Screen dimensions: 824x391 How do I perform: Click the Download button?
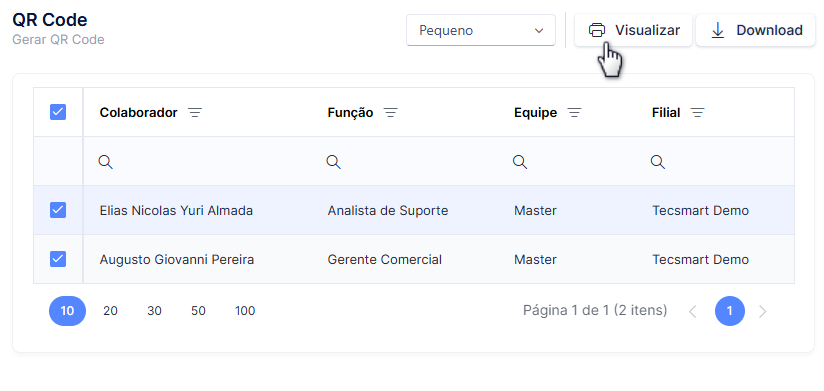(x=756, y=30)
